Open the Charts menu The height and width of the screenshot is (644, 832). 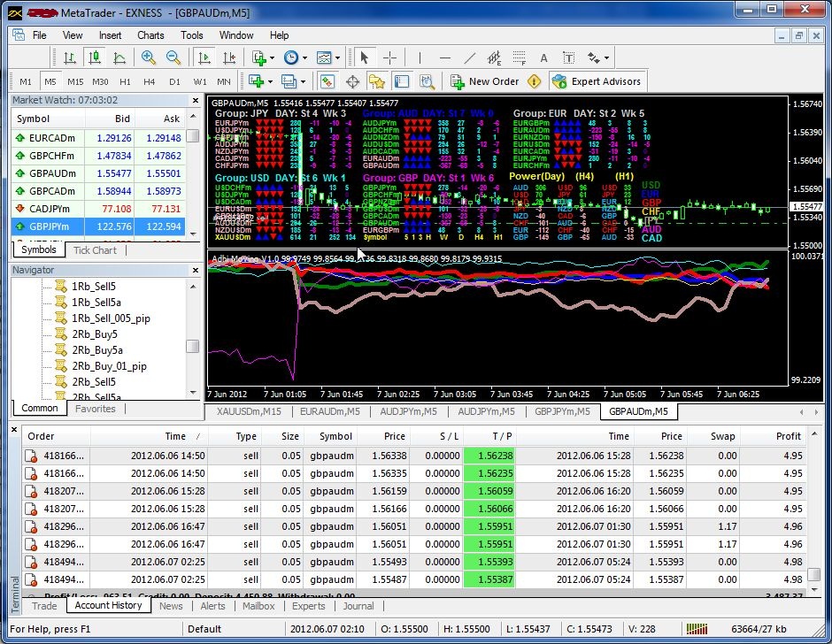point(150,35)
